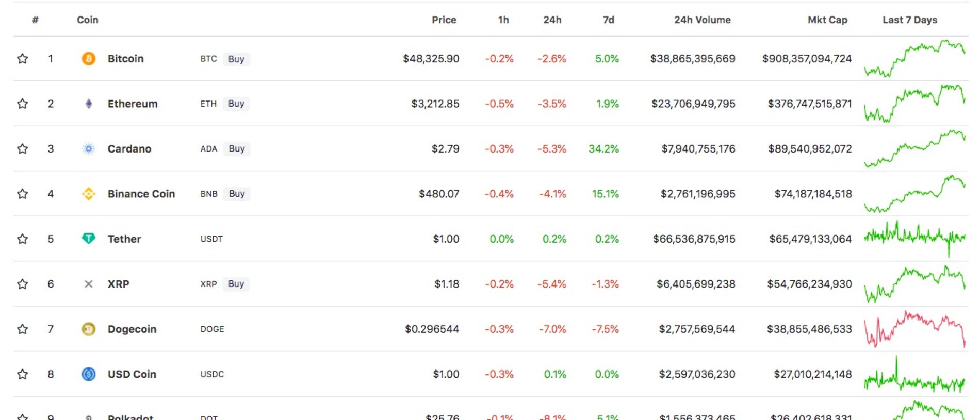The height and width of the screenshot is (420, 980).
Task: Open the Bitcoin coin page
Action: click(x=125, y=59)
